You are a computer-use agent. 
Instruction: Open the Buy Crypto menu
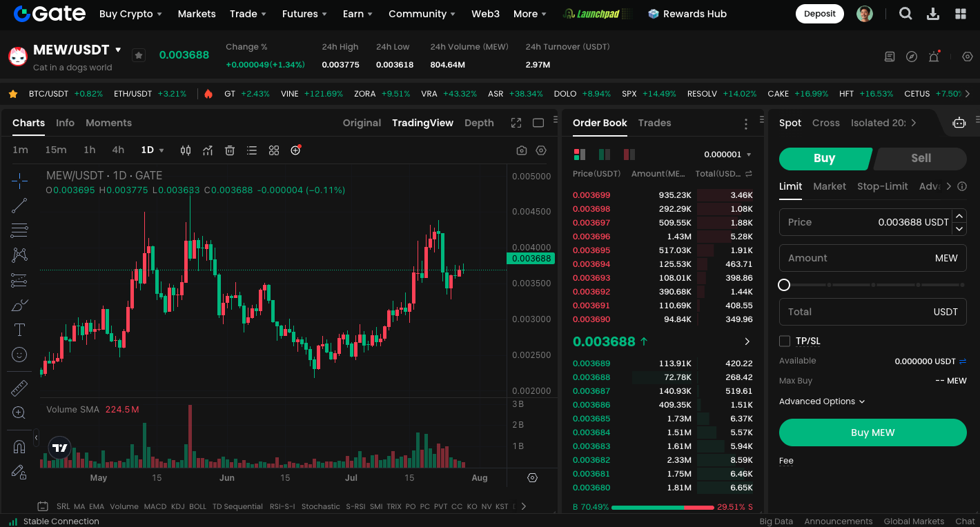pos(130,14)
